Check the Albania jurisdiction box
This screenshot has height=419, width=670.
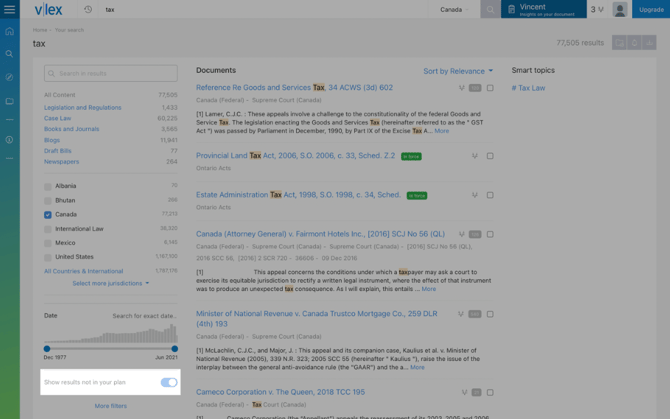(48, 186)
